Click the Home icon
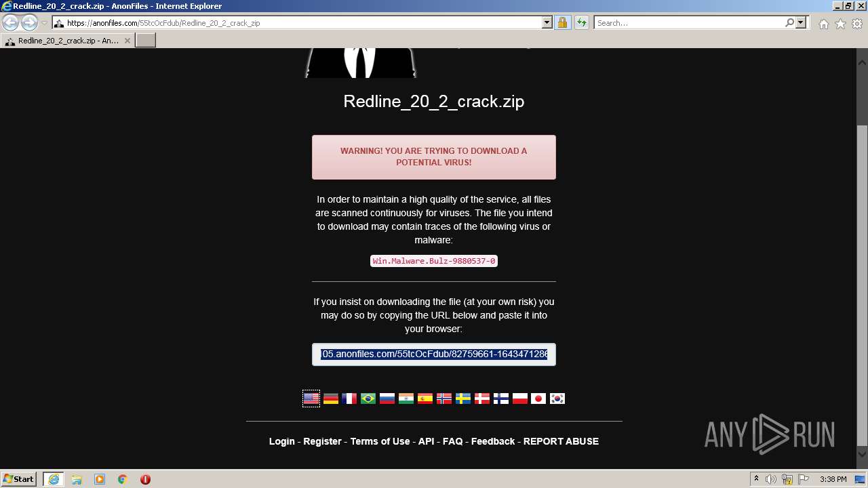 [823, 24]
